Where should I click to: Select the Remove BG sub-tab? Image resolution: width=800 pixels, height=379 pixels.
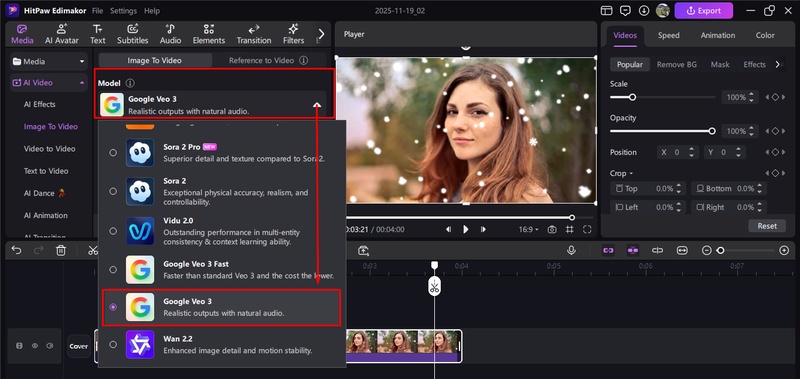tap(677, 65)
